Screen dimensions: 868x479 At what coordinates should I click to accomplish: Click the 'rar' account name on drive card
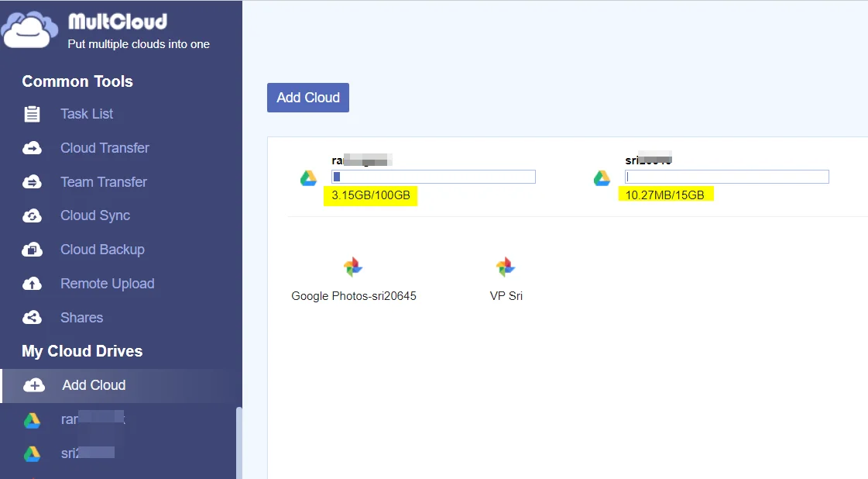tap(362, 160)
